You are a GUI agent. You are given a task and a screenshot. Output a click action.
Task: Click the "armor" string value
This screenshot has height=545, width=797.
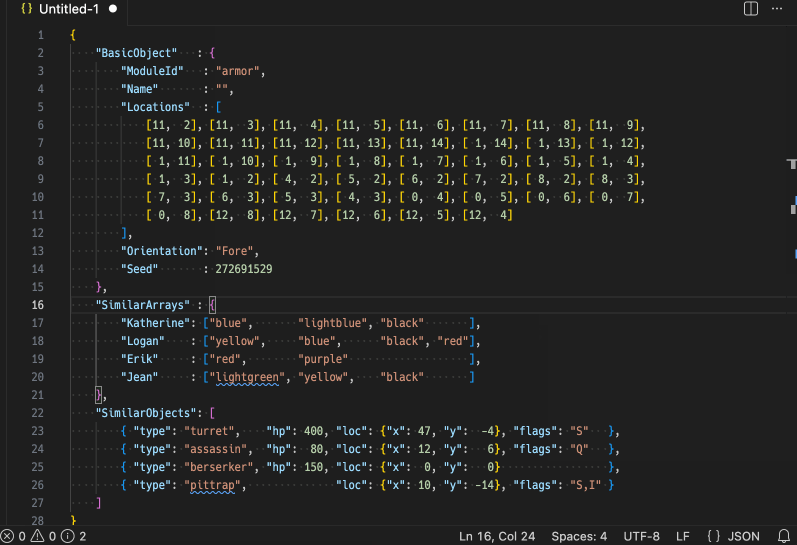coord(237,71)
